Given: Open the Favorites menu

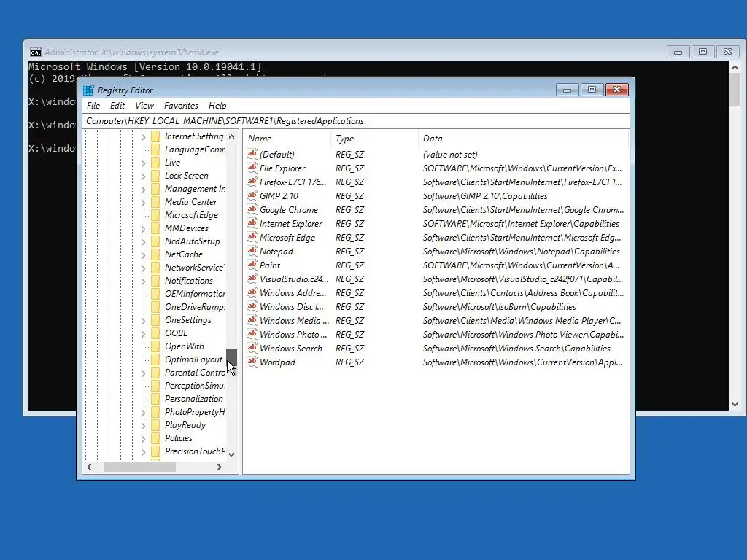Looking at the screenshot, I should 181,106.
